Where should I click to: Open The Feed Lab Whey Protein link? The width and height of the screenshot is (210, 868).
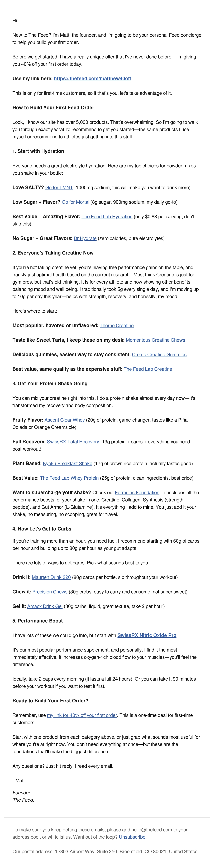[69, 478]
